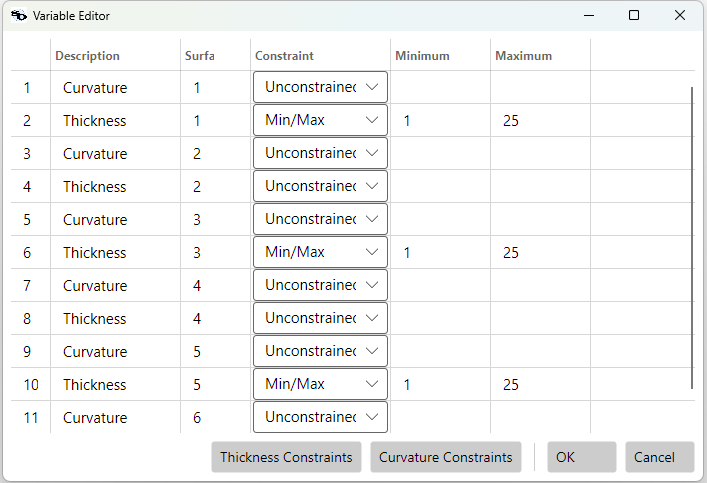Screen dimensions: 707x483
Task: Maximize the Variable Editor window
Action: point(634,15)
